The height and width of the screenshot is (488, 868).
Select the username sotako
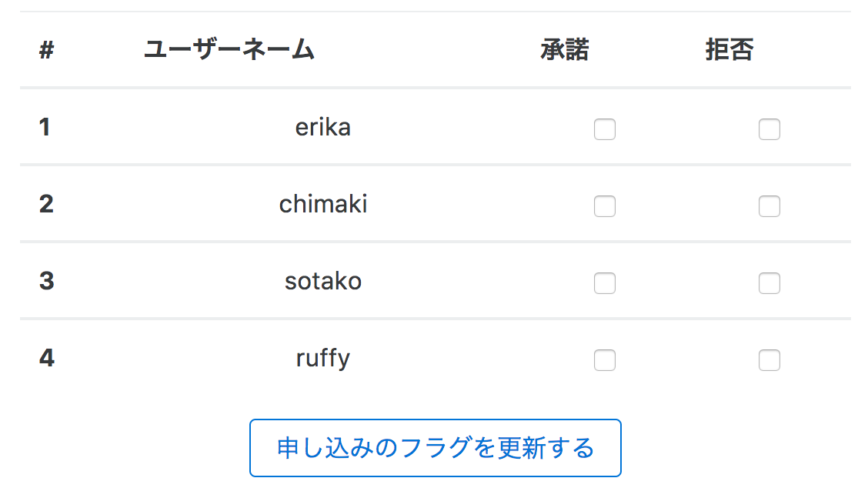pos(323,281)
